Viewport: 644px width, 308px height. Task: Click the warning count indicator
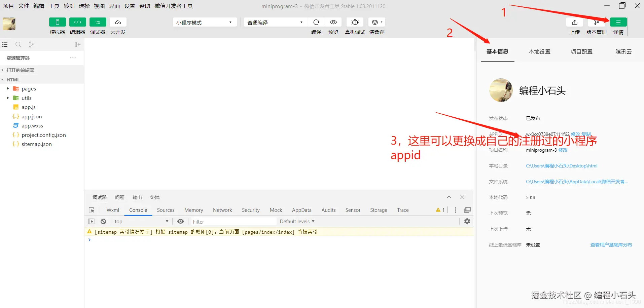coord(440,210)
